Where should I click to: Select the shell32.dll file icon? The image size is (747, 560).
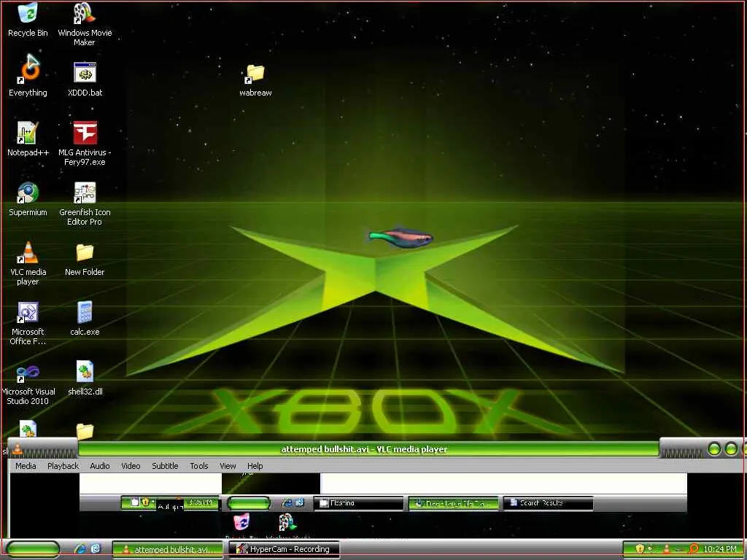click(85, 378)
